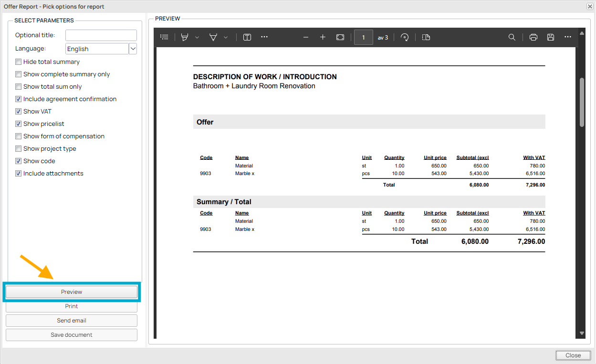Open the settings ellipsis at toolbar right
Image resolution: width=596 pixels, height=364 pixels.
pyautogui.click(x=568, y=37)
